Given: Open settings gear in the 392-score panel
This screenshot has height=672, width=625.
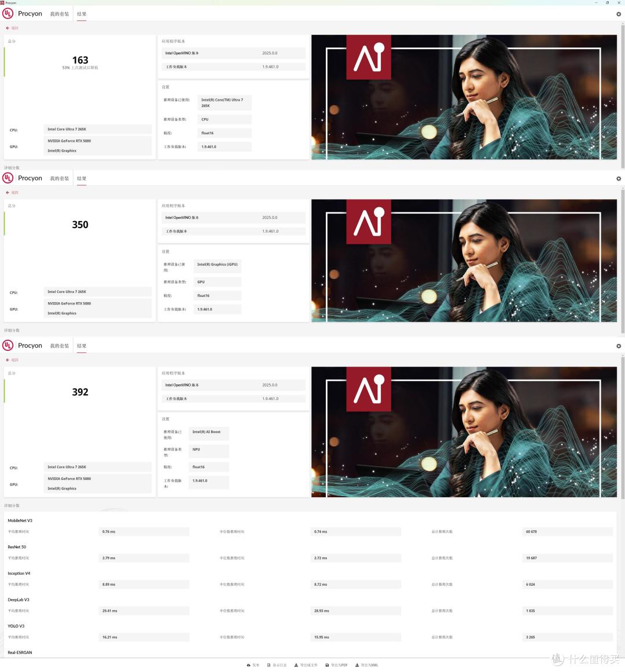Looking at the screenshot, I should click(619, 346).
